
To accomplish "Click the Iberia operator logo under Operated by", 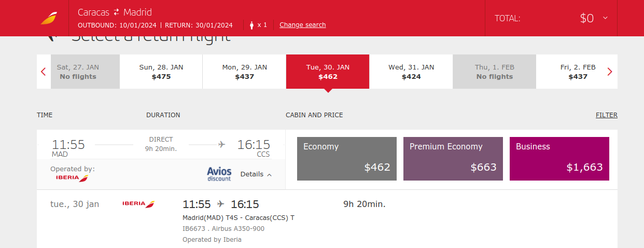I will (x=72, y=178).
